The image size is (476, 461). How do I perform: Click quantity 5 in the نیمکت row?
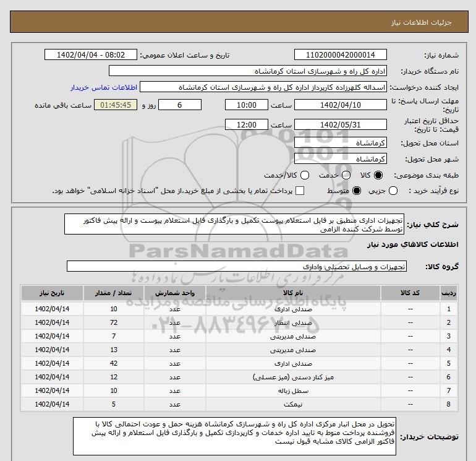click(114, 404)
